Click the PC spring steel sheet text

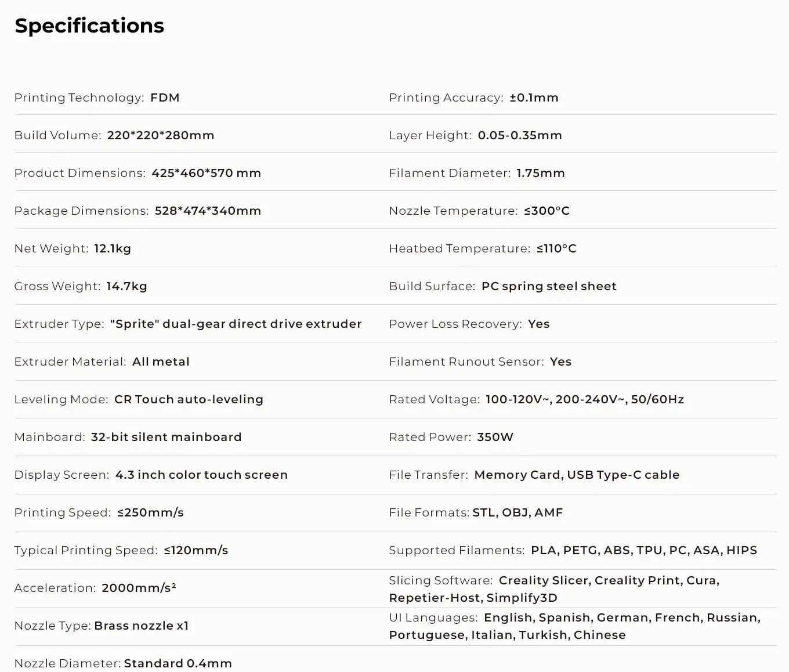549,286
